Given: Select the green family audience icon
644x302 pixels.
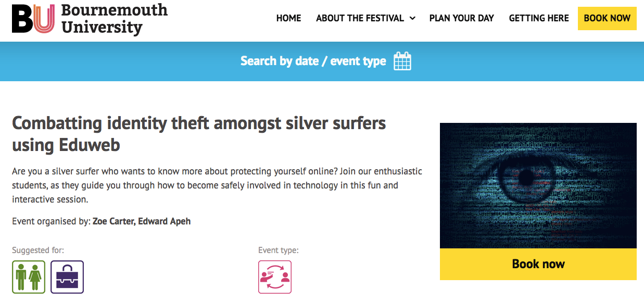Looking at the screenshot, I should coord(29,277).
